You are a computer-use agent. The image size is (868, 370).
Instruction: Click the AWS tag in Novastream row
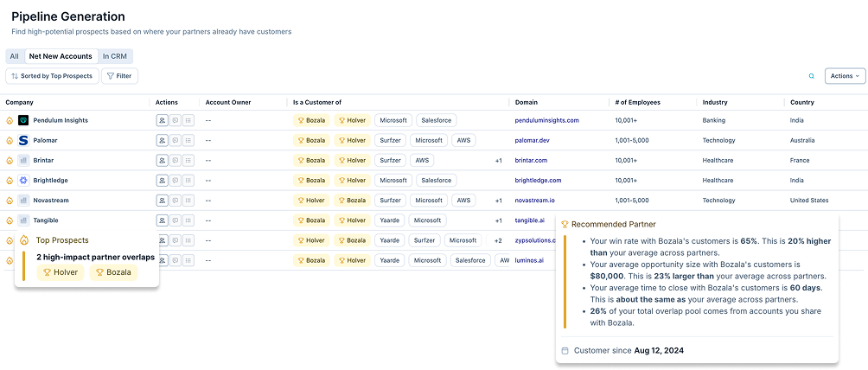pos(463,200)
